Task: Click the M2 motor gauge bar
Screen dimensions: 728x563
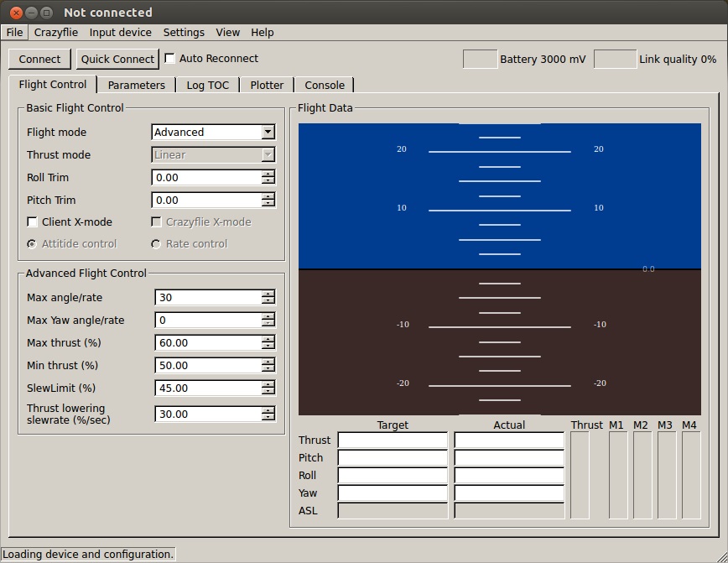Action: pos(642,475)
